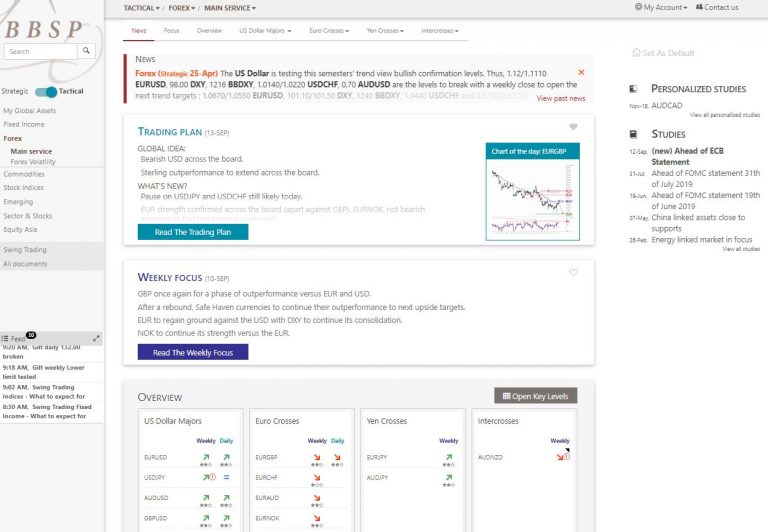
Task: Click Read The Weekly Focus button
Action: [193, 352]
